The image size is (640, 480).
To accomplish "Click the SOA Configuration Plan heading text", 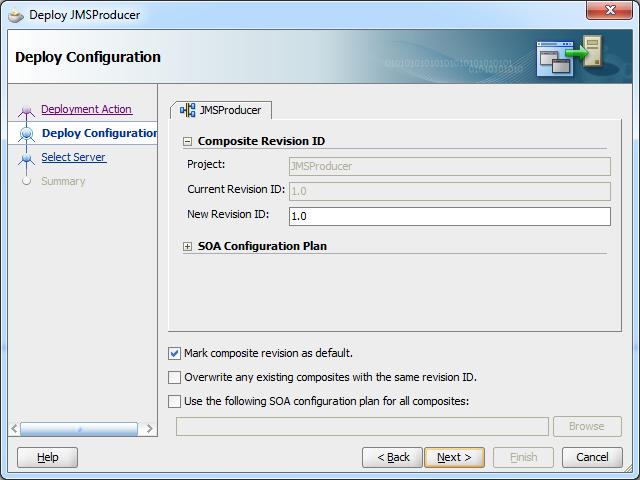I will (x=262, y=246).
